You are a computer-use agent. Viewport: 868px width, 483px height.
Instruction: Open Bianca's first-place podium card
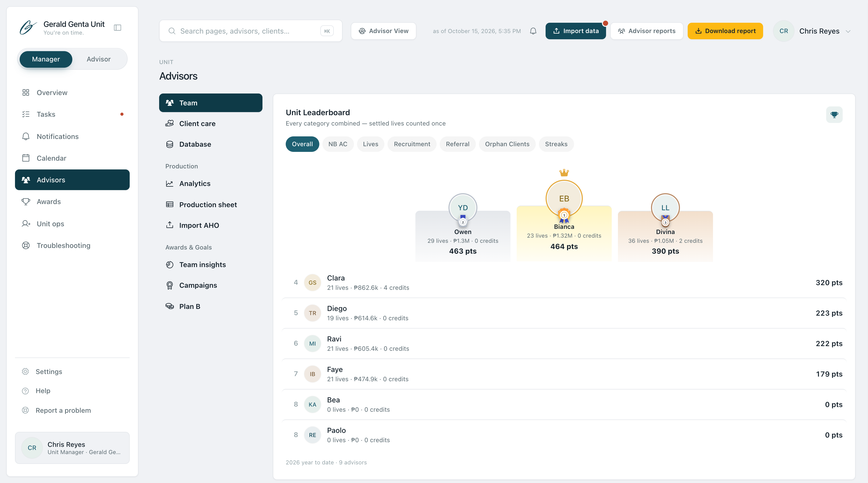click(x=564, y=233)
